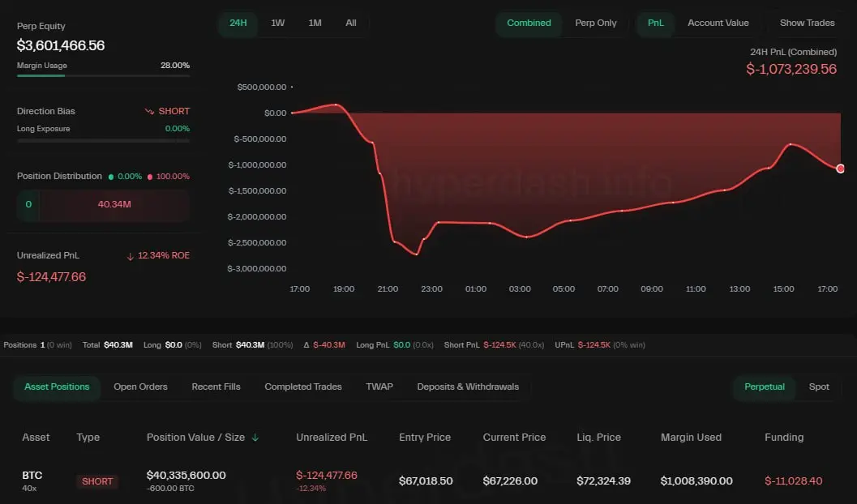Screen dimensions: 857x504
Task: Click the green 0 long distribution segment
Action: [x=28, y=205]
